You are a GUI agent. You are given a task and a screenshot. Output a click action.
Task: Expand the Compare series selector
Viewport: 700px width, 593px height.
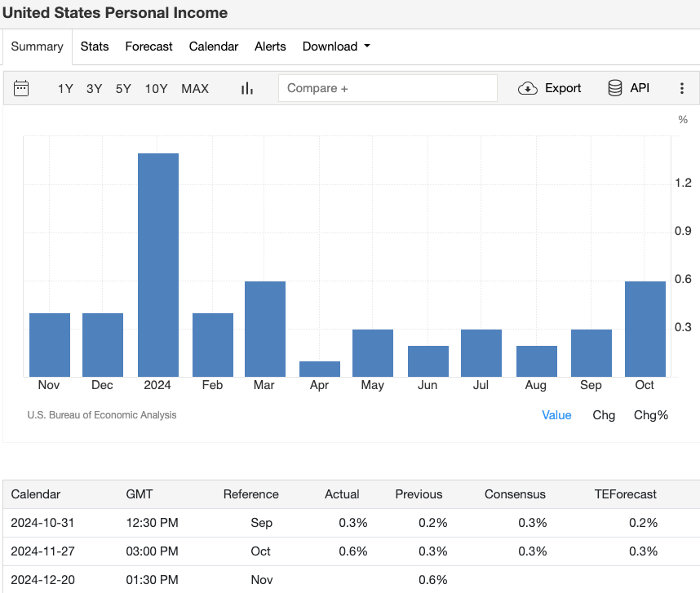(x=388, y=87)
